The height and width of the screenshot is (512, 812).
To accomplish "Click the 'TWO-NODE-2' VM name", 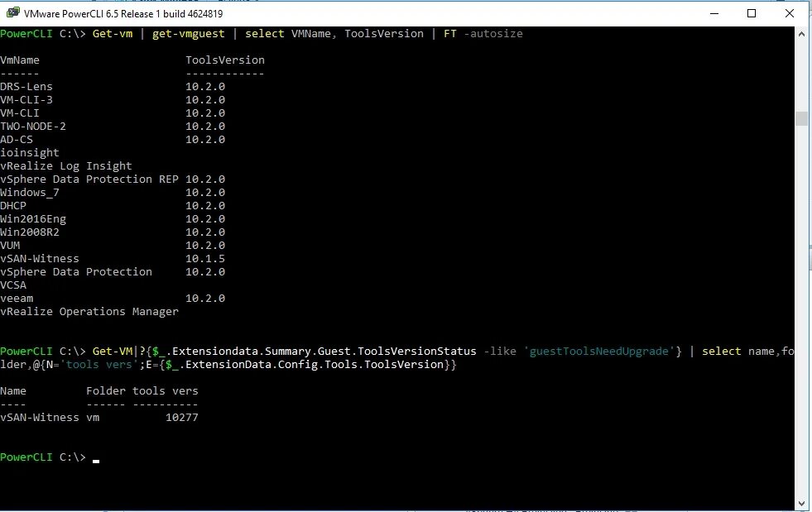I will click(x=33, y=127).
